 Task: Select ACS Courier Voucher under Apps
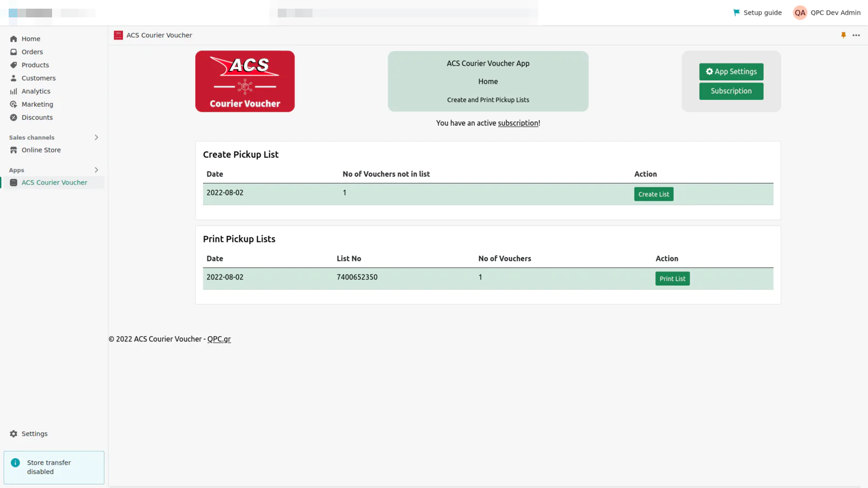pos(54,183)
